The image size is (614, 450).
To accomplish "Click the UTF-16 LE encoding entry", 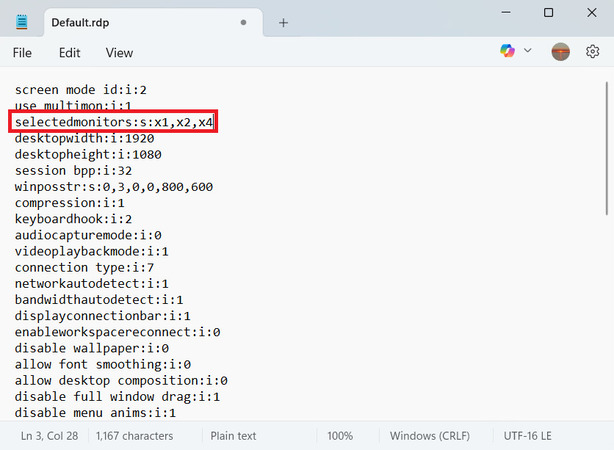I will coord(527,436).
